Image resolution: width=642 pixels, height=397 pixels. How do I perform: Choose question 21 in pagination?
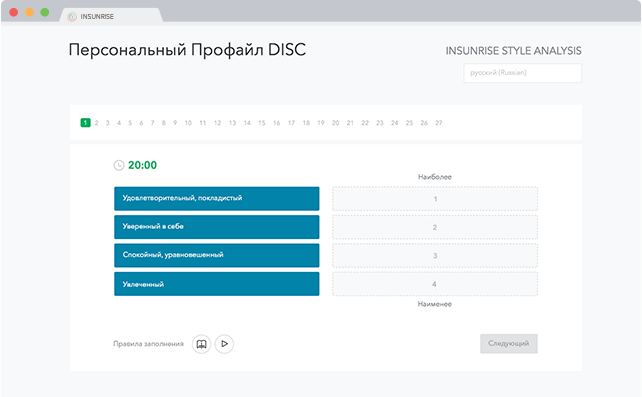click(350, 123)
